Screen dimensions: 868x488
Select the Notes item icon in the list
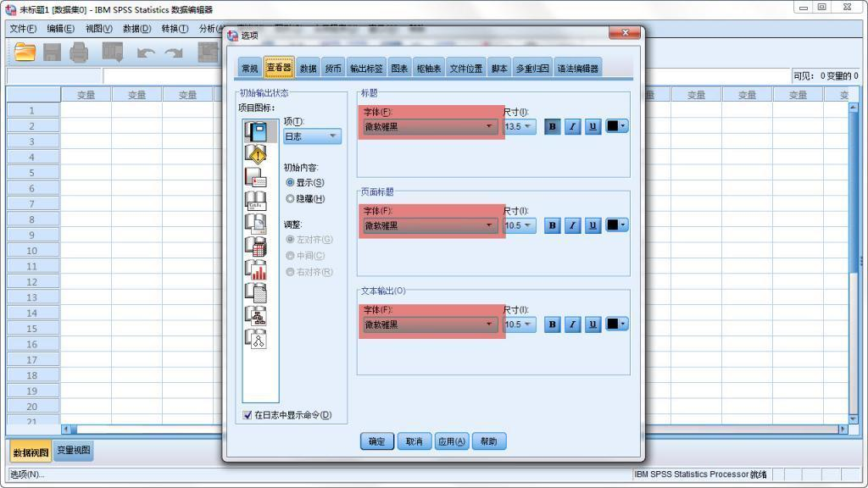pyautogui.click(x=256, y=178)
